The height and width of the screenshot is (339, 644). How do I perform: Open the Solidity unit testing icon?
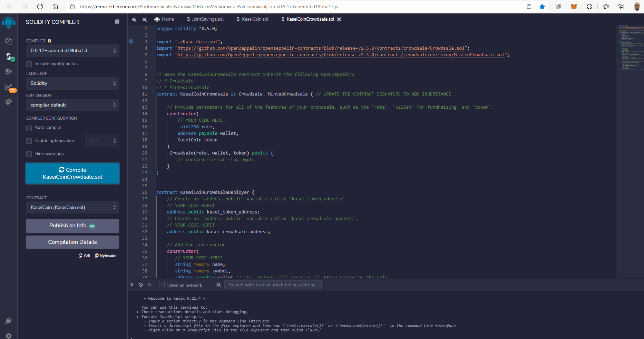pyautogui.click(x=9, y=101)
